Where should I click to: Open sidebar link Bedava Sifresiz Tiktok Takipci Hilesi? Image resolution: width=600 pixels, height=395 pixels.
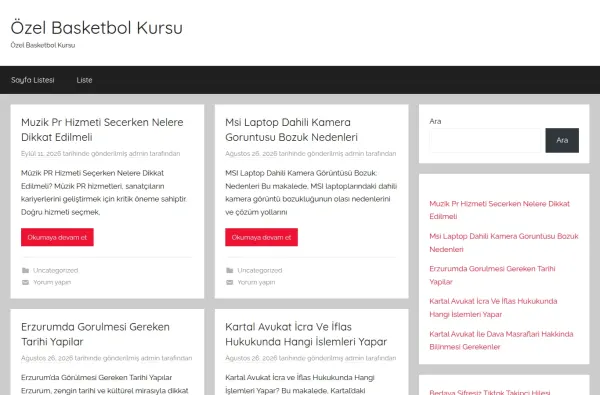click(x=490, y=392)
